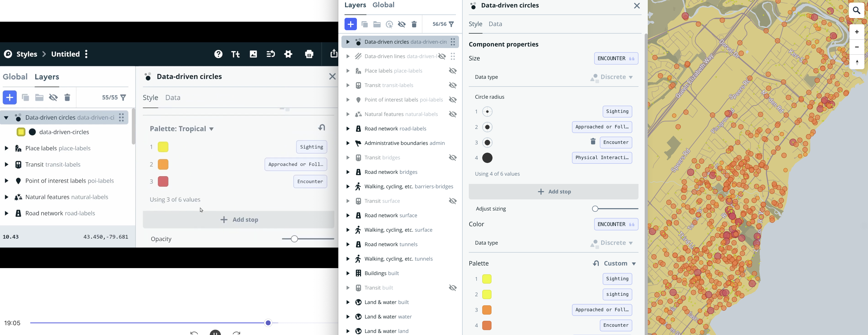Viewport: 868px width, 335px height.
Task: Click the blue add layer plus button
Action: pyautogui.click(x=350, y=24)
